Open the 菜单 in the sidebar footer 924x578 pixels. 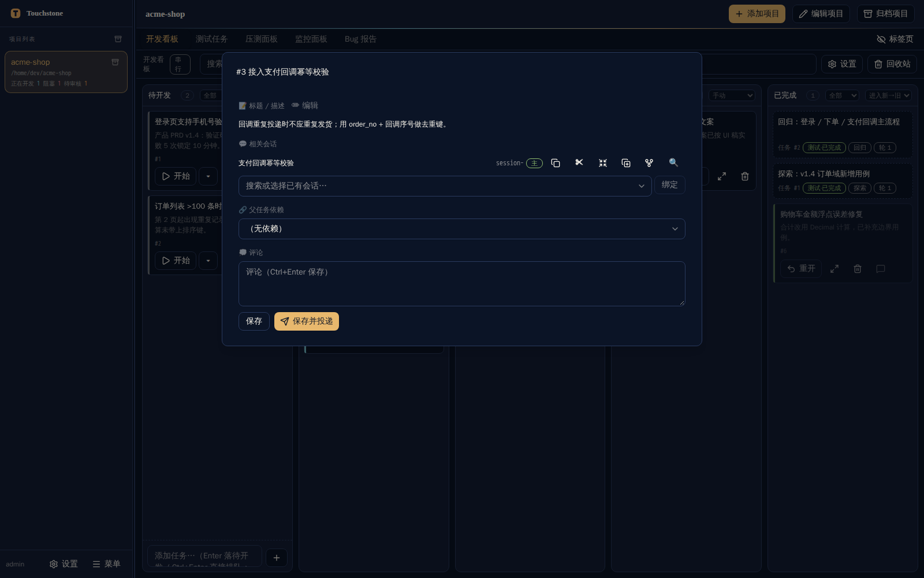click(x=107, y=564)
